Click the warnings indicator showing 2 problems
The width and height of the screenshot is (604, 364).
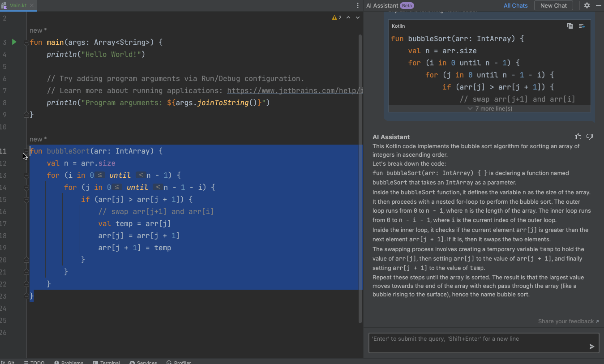[x=336, y=17]
